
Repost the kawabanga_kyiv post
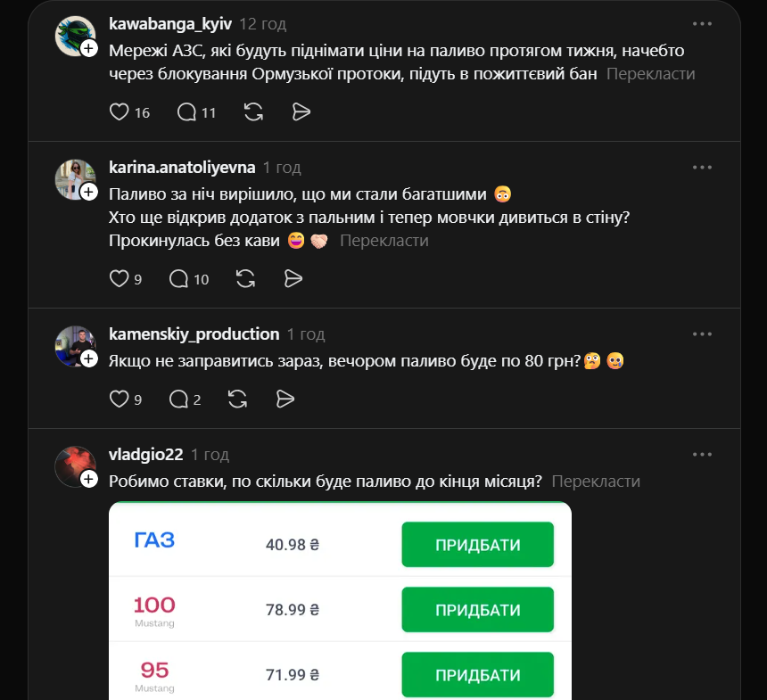(253, 112)
